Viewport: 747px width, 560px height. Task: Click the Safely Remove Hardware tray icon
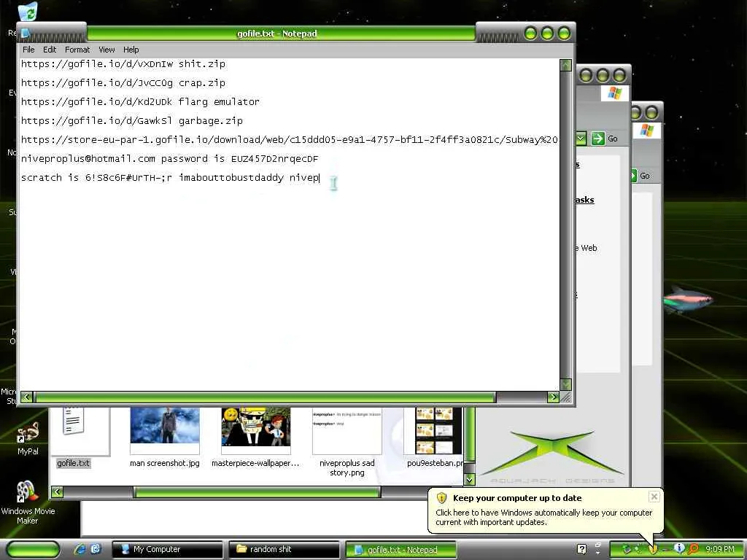pos(627,549)
